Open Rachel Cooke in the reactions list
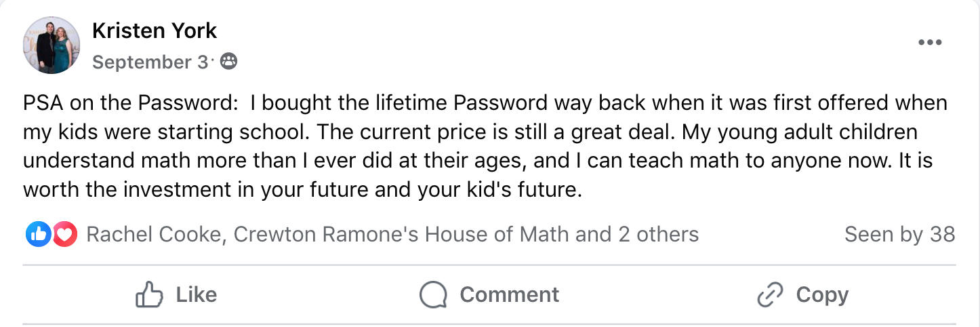Viewport: 980px width, 327px height. click(154, 235)
